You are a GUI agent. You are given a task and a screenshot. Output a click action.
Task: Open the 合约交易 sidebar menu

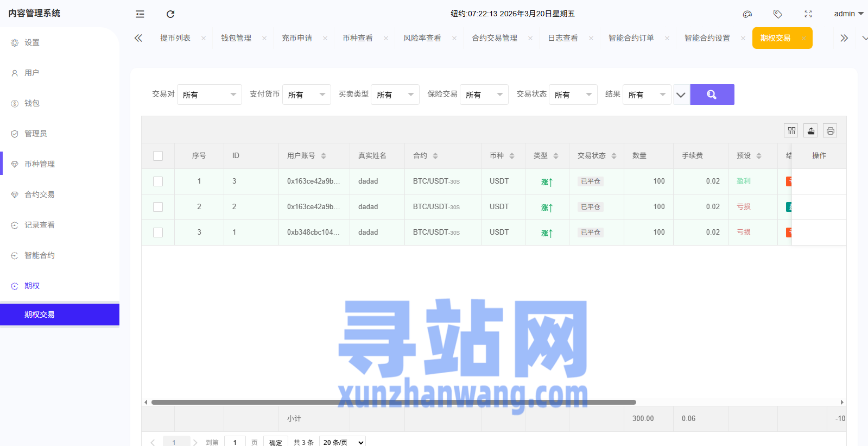click(40, 194)
